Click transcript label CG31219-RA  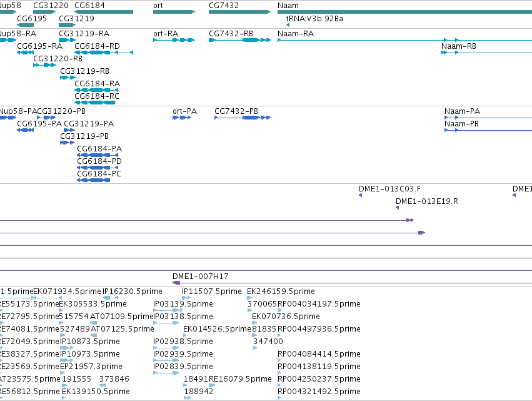click(x=84, y=34)
